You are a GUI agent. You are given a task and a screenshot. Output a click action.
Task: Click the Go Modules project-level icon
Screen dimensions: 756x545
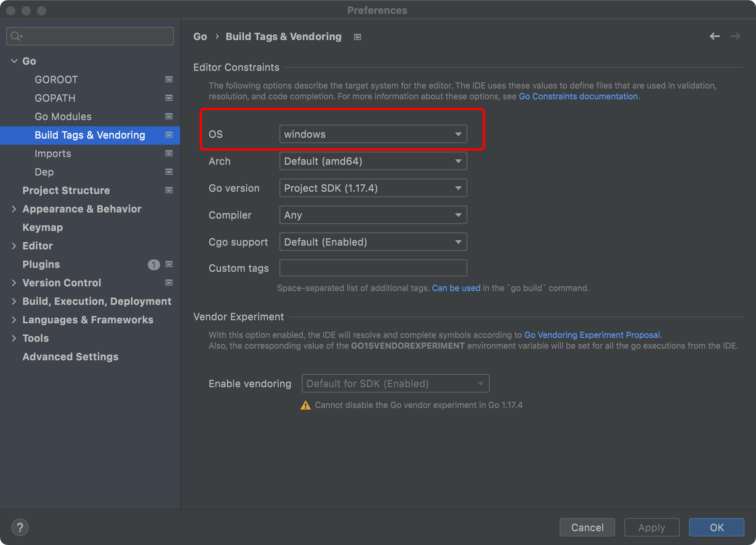169,116
